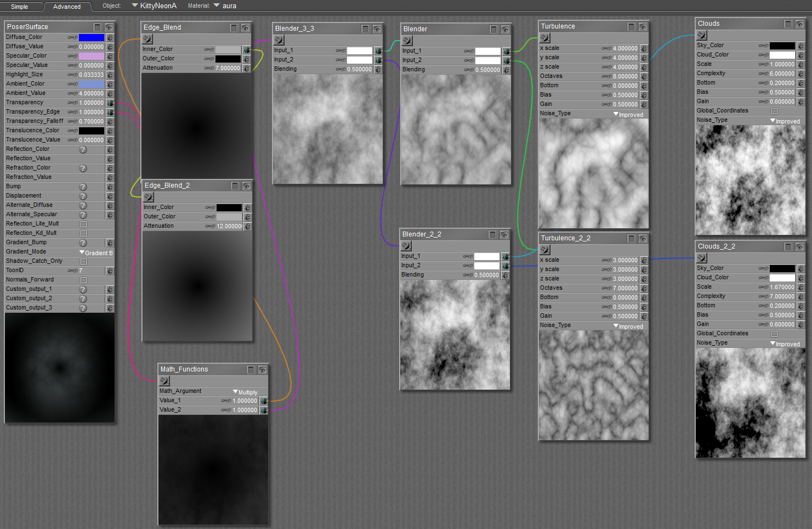Switch to the Simple tab

pyautogui.click(x=20, y=7)
